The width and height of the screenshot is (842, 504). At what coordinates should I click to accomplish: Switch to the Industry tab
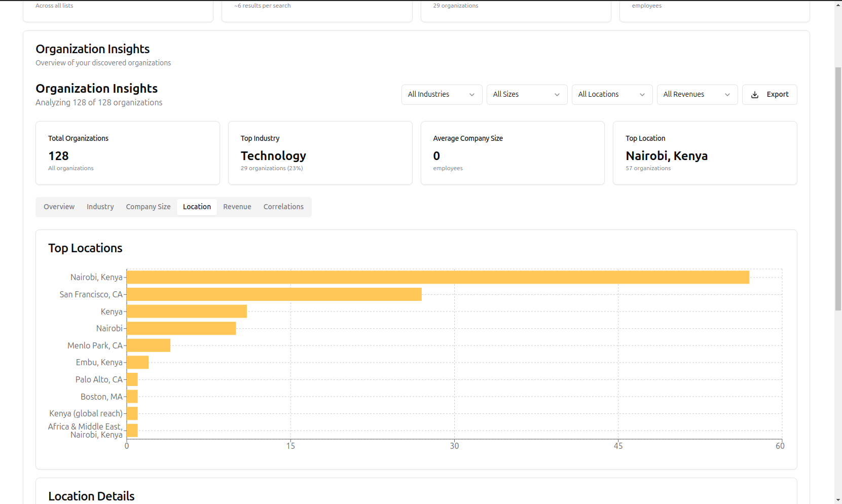pyautogui.click(x=100, y=207)
